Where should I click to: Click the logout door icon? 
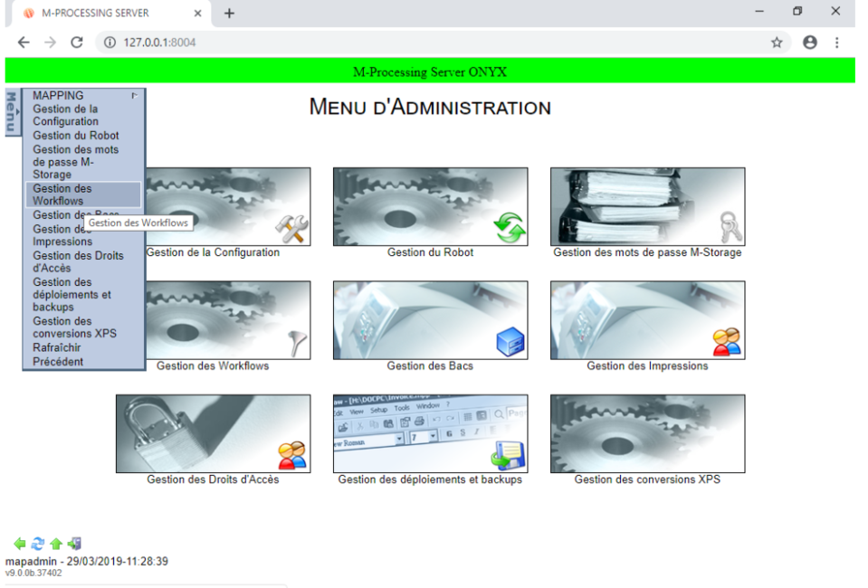click(x=74, y=544)
